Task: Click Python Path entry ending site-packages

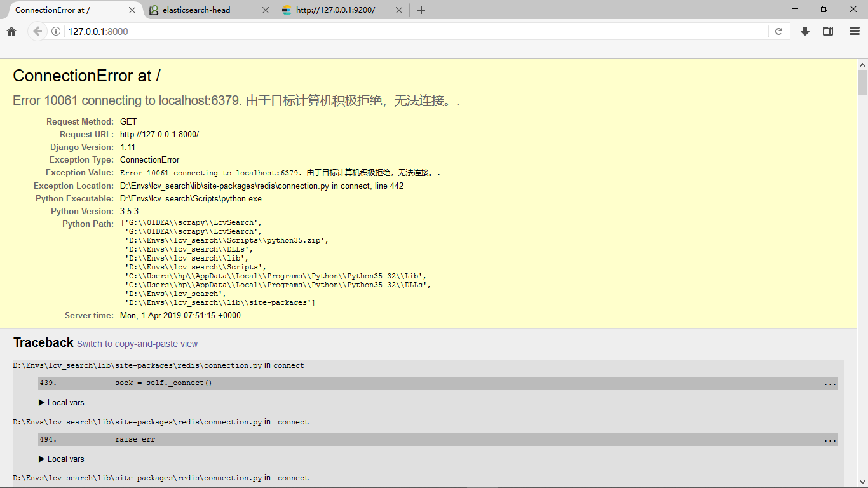Action: [220, 302]
